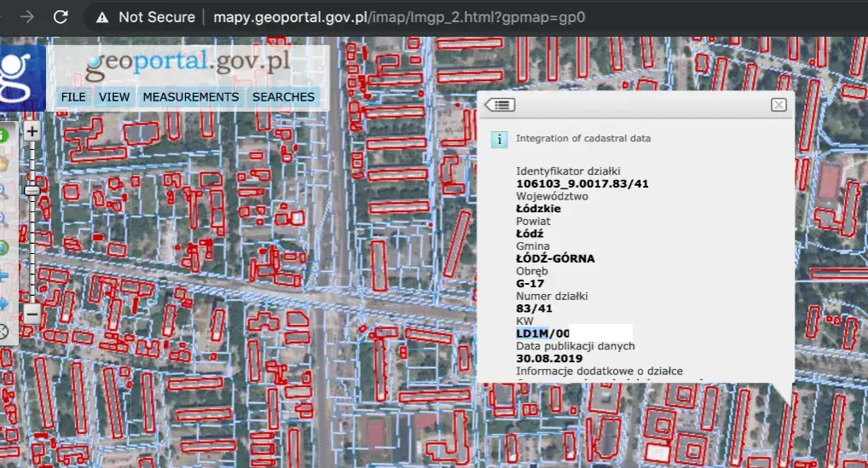Click the highlighted LD1M land register text
Image resolution: width=868 pixels, height=468 pixels.
tap(532, 332)
